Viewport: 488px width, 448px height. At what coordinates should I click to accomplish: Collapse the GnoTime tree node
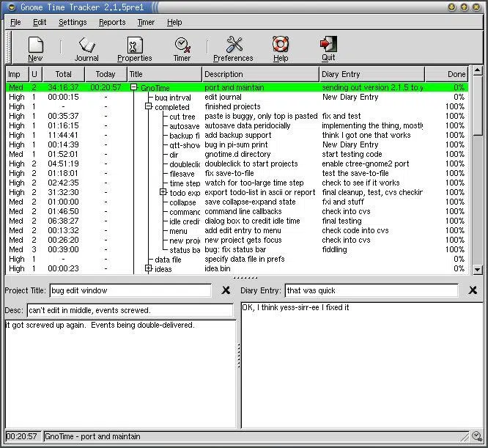pos(134,88)
